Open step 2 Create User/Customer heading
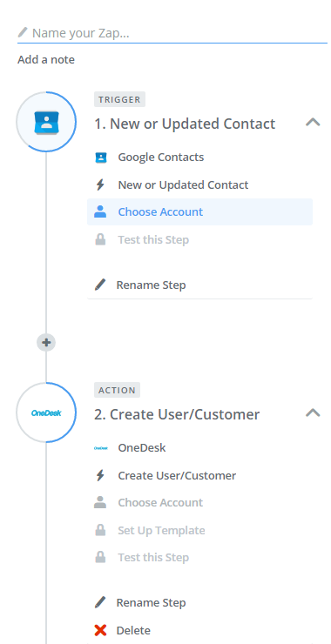Viewport: 331px width, 644px height. tap(177, 414)
